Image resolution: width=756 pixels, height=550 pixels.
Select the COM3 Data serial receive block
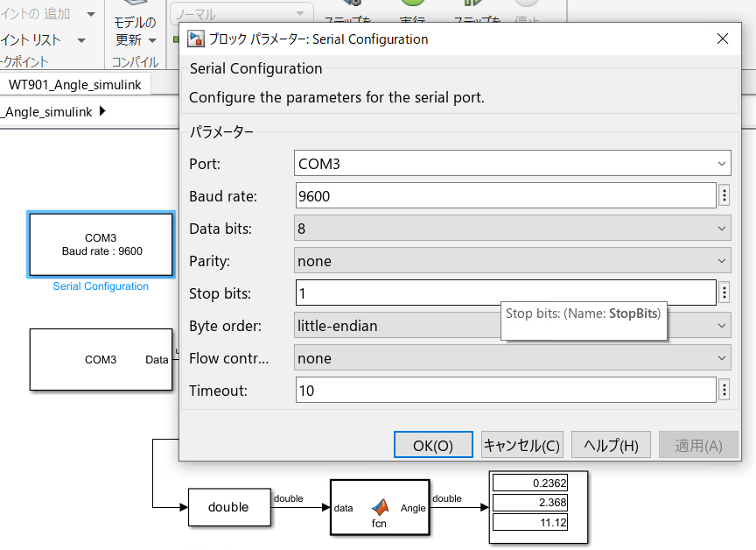[101, 359]
